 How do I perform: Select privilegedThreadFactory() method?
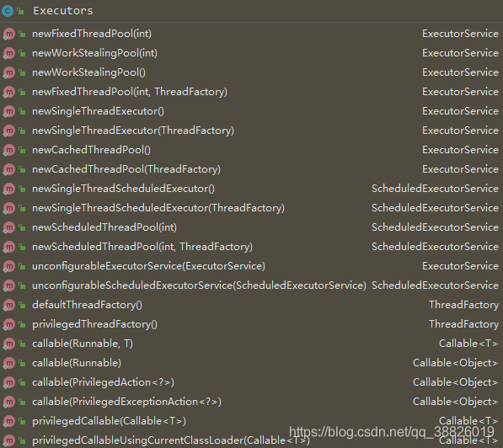tap(95, 324)
